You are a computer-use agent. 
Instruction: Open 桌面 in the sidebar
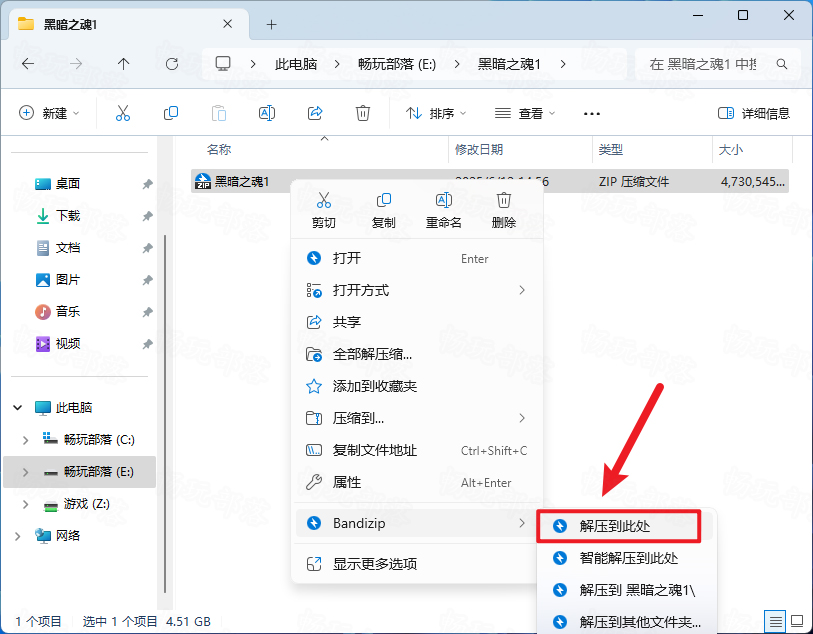[x=67, y=184]
